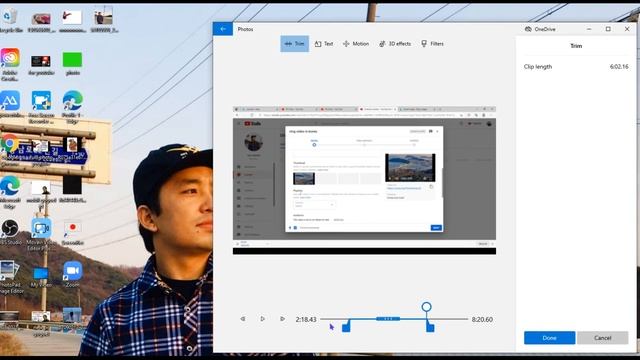Confirm the trim with Done
Screen dimensions: 640x360
[x=549, y=338]
